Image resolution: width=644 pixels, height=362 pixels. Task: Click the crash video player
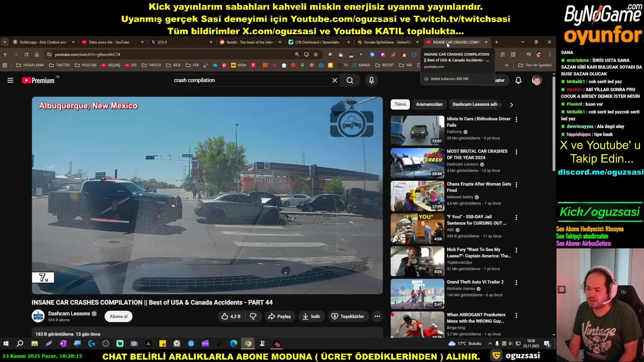207,196
